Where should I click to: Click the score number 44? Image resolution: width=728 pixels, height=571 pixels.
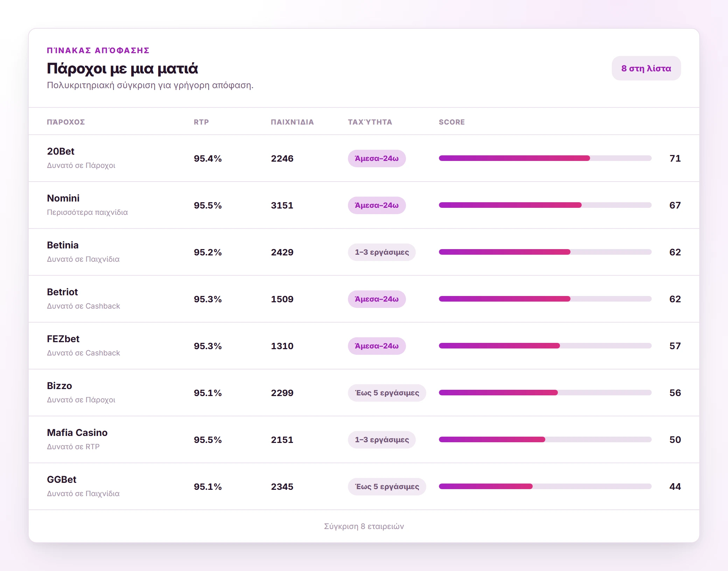point(675,487)
